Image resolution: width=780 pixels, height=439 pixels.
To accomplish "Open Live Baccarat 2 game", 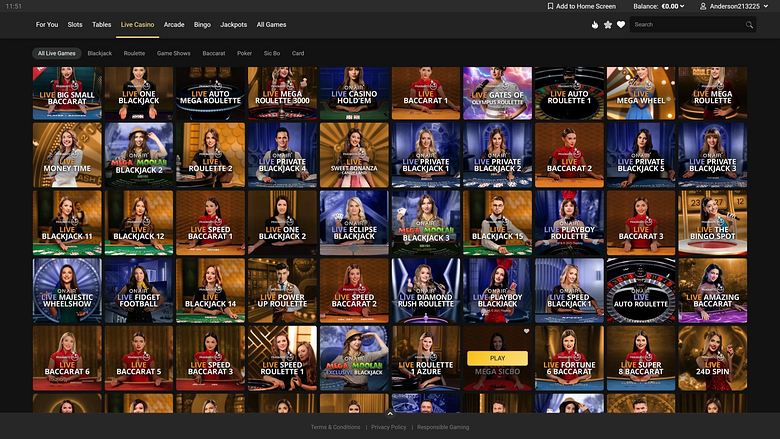I will (x=569, y=155).
